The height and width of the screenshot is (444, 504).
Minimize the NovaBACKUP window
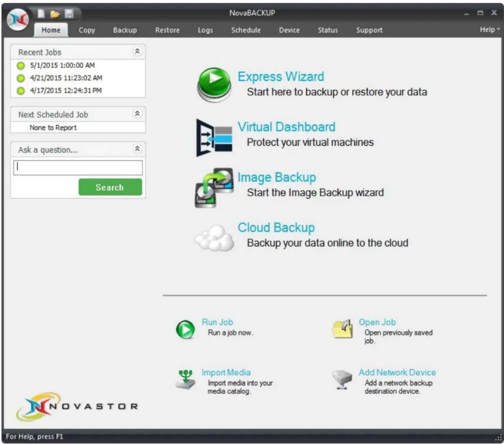coord(466,13)
